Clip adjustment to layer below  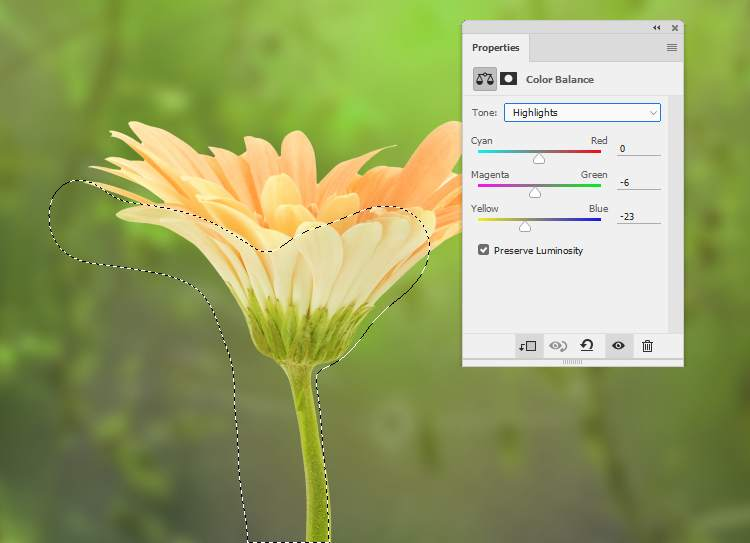click(528, 346)
